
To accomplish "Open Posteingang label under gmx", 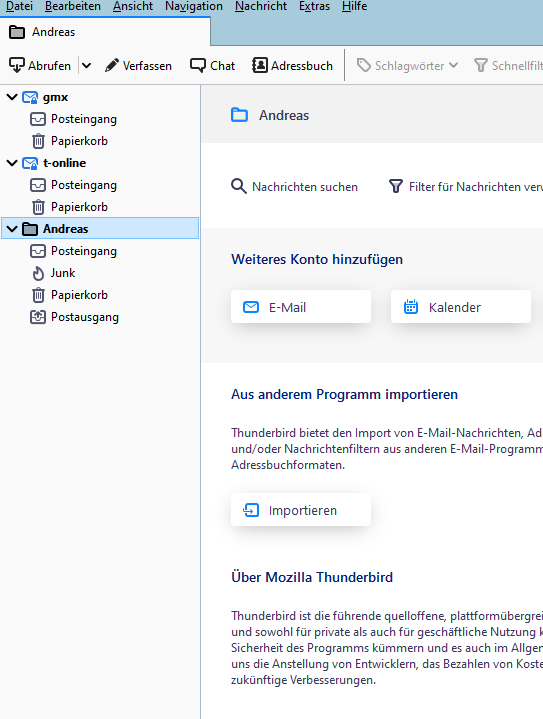I will point(84,119).
